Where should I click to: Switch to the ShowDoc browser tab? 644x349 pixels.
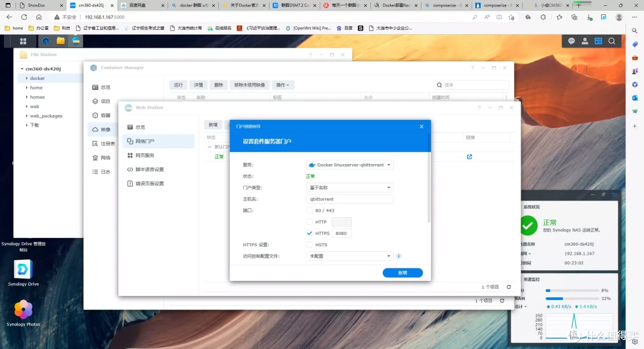[41, 5]
